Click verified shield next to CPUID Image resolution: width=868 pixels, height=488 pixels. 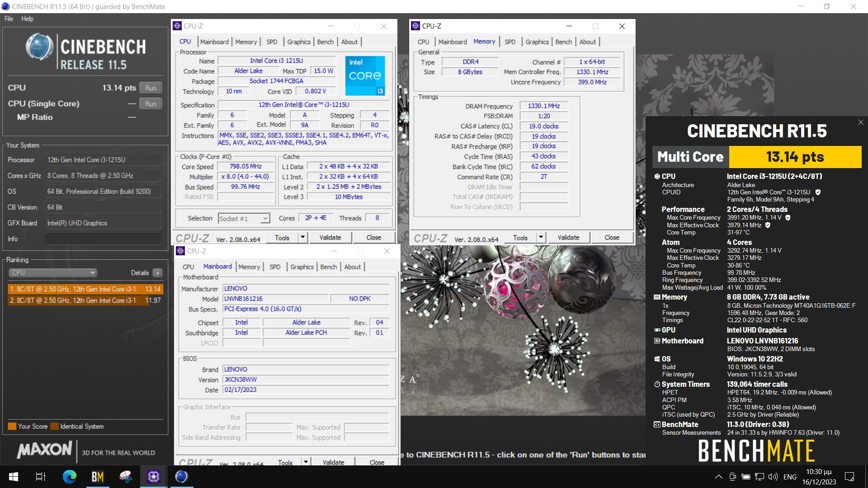point(818,192)
